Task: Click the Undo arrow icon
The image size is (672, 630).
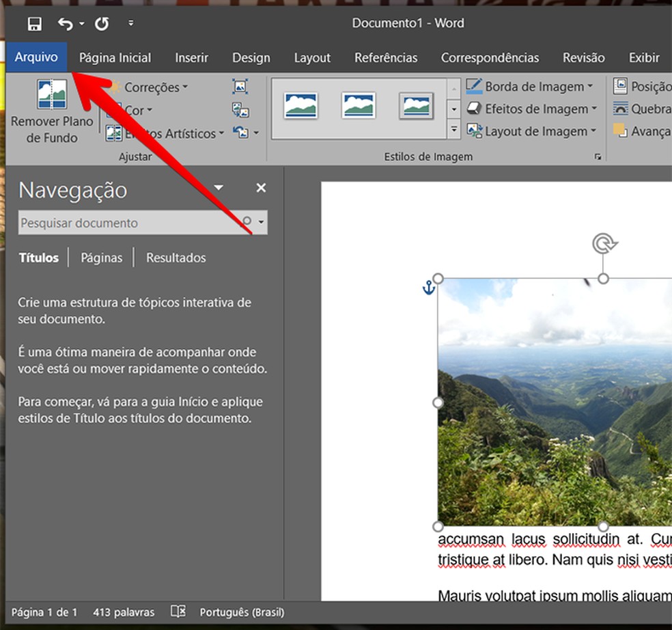Action: (66, 25)
